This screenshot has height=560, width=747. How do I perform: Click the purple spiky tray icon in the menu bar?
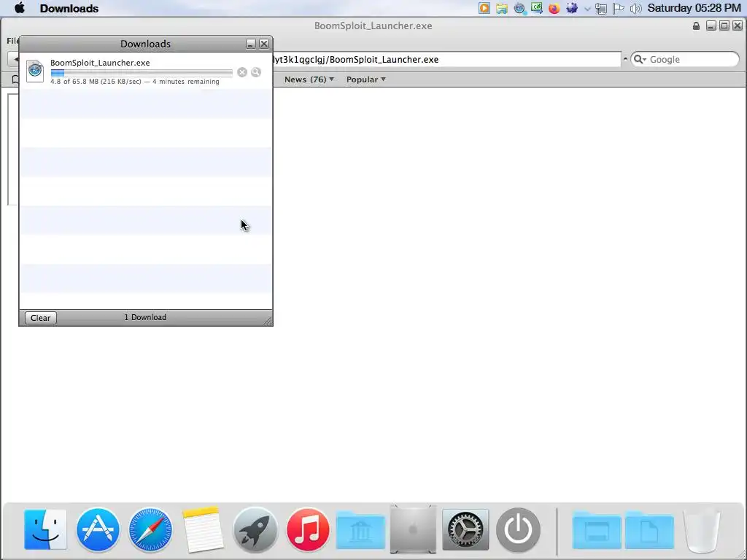pos(572,8)
